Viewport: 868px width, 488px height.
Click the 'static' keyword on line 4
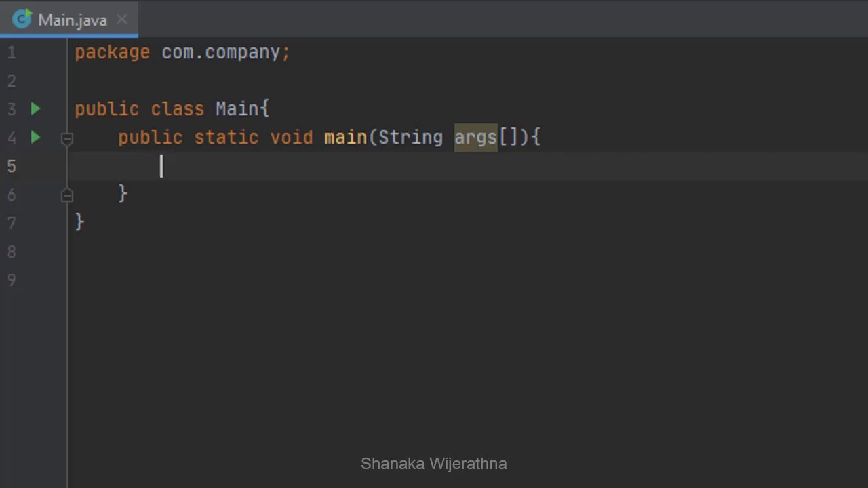tap(226, 138)
